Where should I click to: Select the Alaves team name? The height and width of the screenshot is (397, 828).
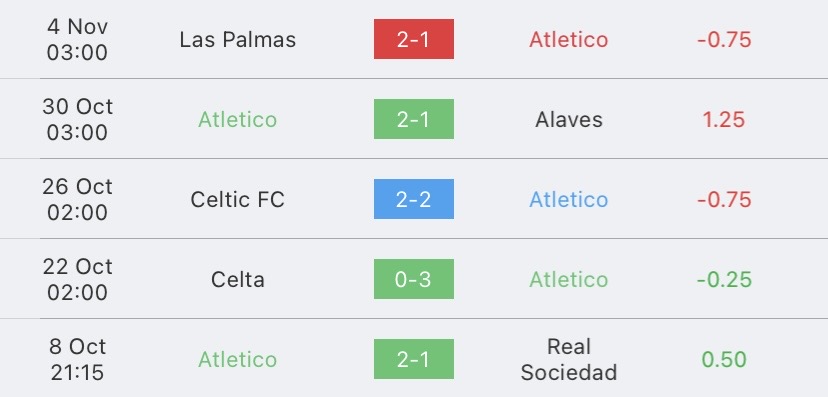pyautogui.click(x=569, y=120)
